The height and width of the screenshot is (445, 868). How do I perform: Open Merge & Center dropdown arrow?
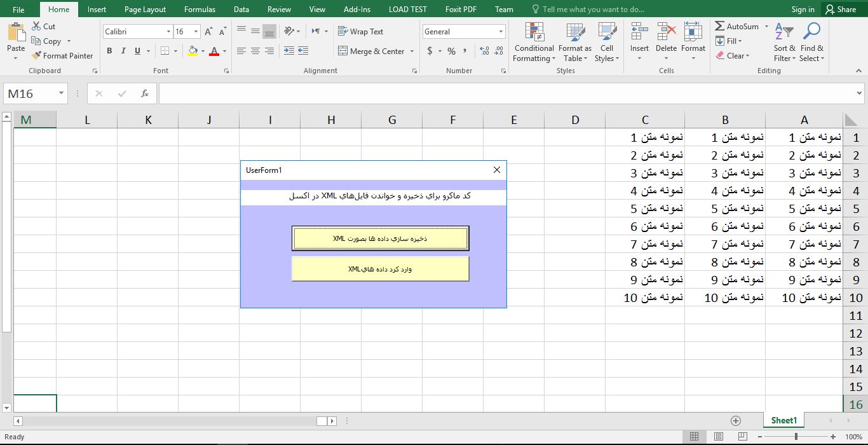pos(412,51)
